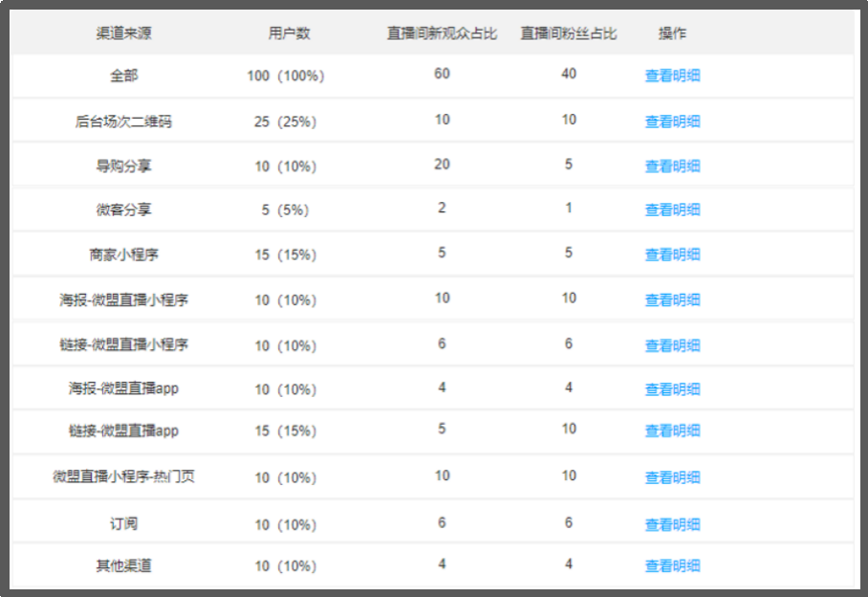Click new-audience value 60 in 全部 row
This screenshot has width=868, height=597.
pyautogui.click(x=442, y=74)
